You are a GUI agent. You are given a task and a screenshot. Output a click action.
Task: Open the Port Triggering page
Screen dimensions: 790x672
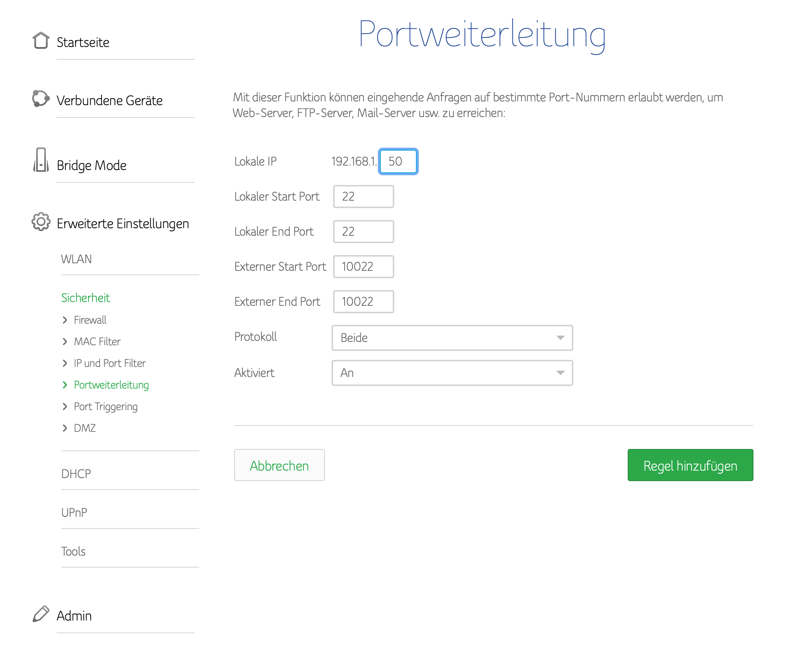[x=106, y=407]
